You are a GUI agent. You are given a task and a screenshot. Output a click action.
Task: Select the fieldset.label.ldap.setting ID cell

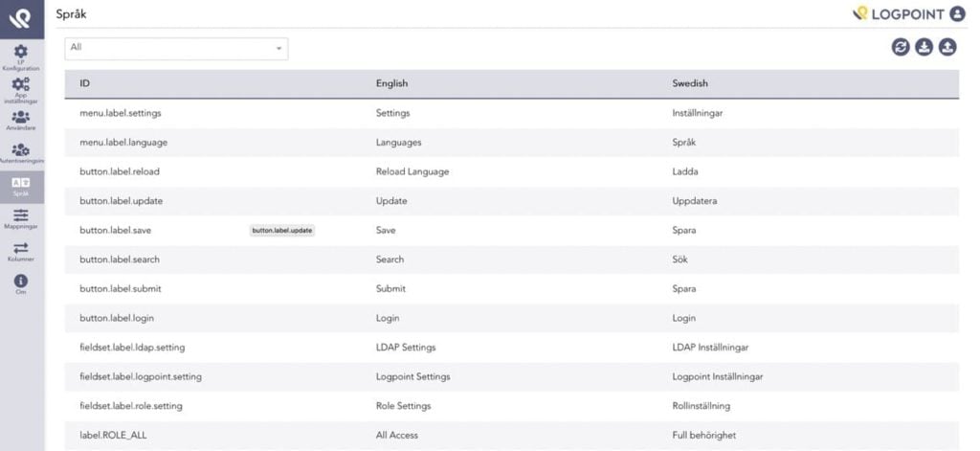click(x=132, y=348)
